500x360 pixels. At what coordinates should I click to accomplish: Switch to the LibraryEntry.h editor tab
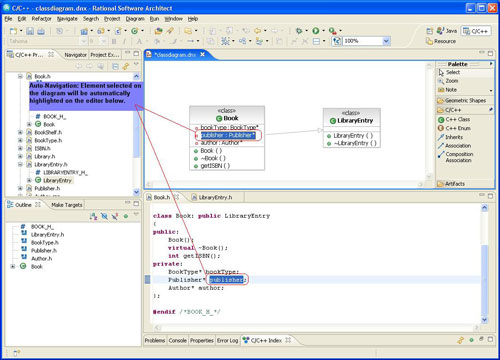click(212, 198)
